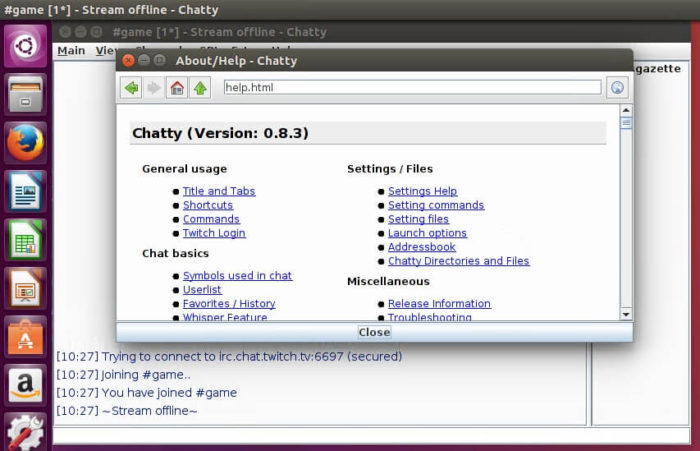
Task: Open Ubuntu Software Center from launcher
Action: click(x=25, y=337)
